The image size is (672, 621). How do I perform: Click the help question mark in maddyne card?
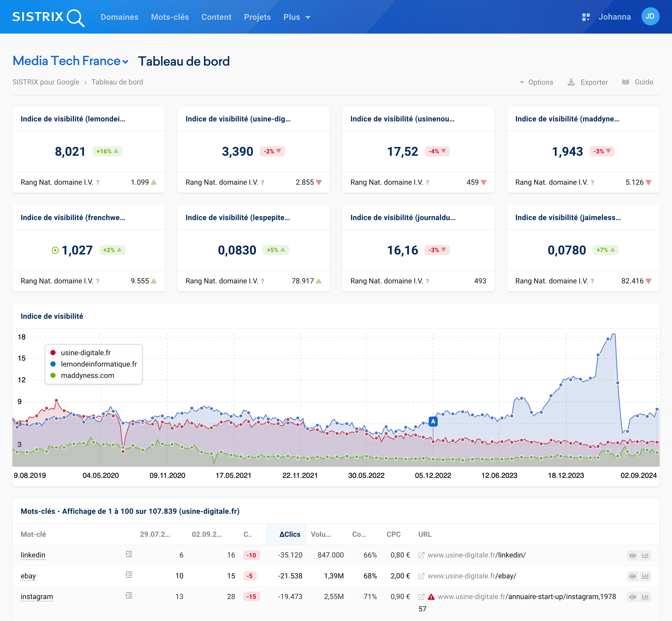pos(592,182)
